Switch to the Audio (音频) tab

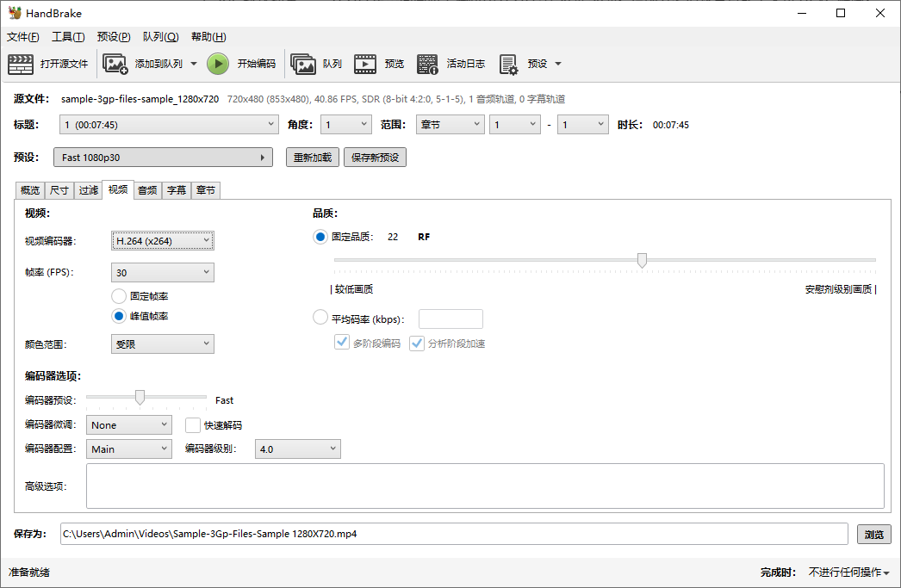tap(147, 190)
